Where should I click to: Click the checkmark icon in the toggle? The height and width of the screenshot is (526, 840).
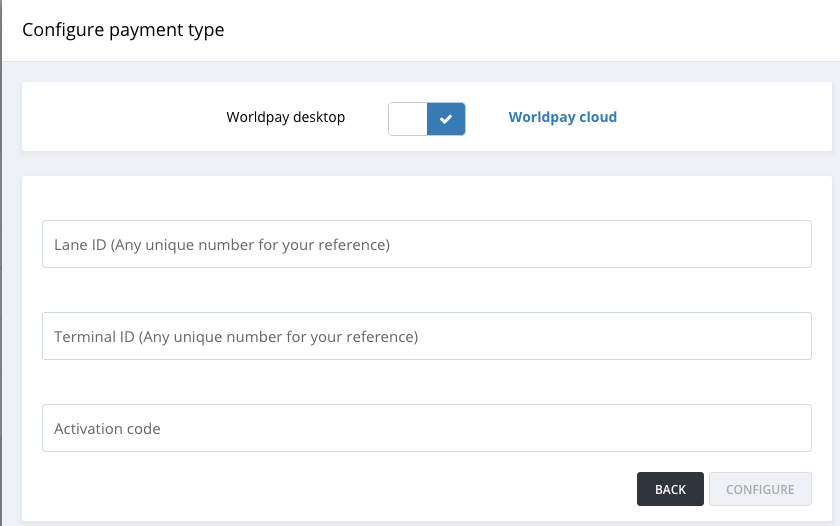pos(446,118)
